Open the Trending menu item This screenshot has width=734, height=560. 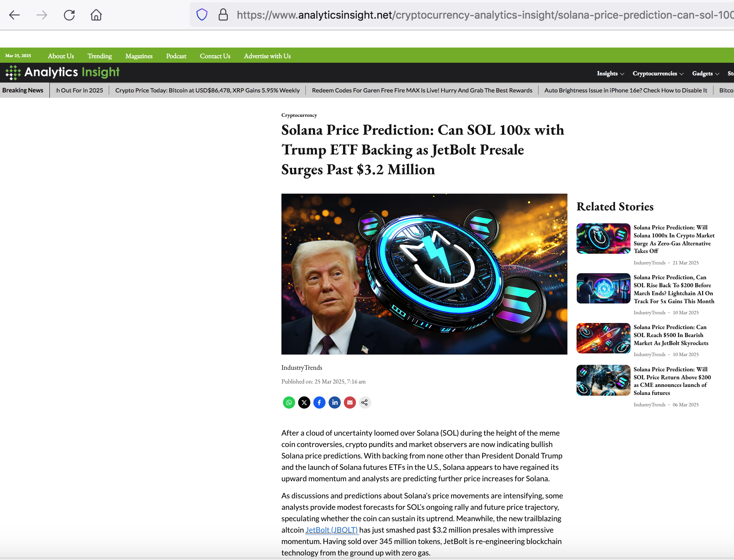[x=100, y=56]
